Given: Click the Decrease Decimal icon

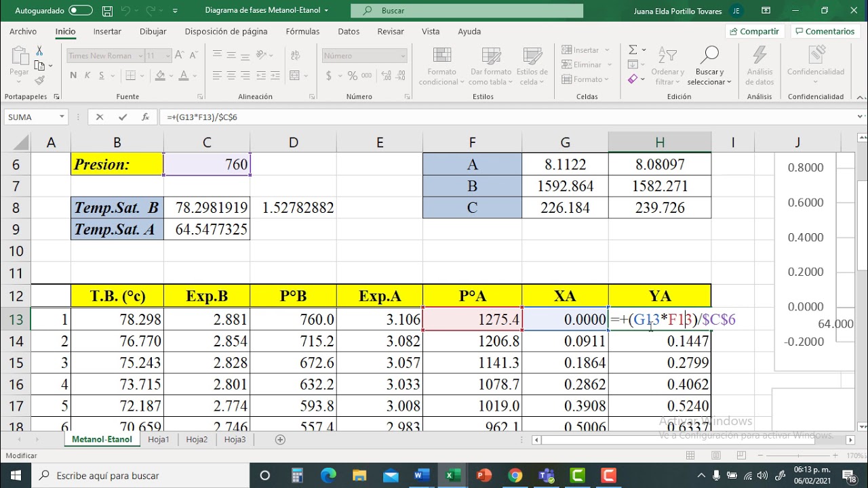Looking at the screenshot, I should pos(400,75).
